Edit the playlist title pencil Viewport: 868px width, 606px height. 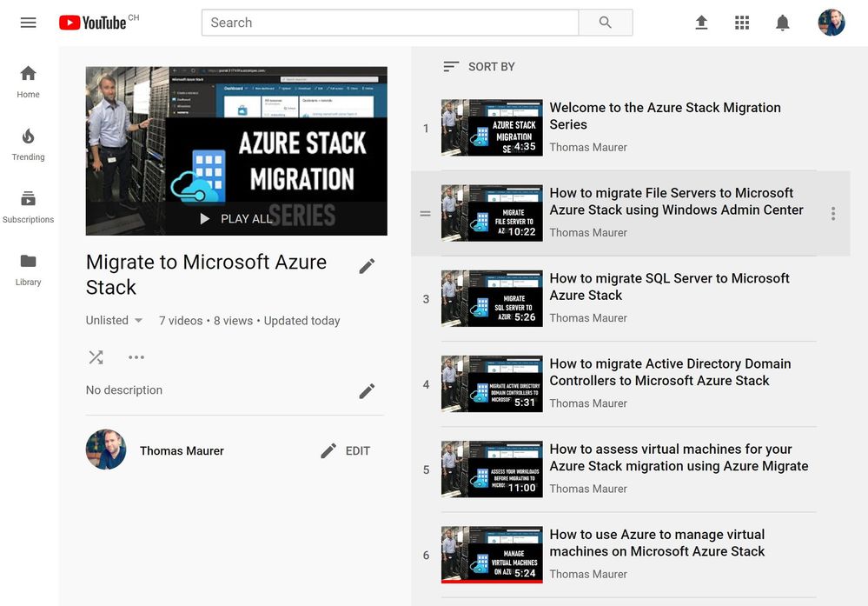(367, 266)
